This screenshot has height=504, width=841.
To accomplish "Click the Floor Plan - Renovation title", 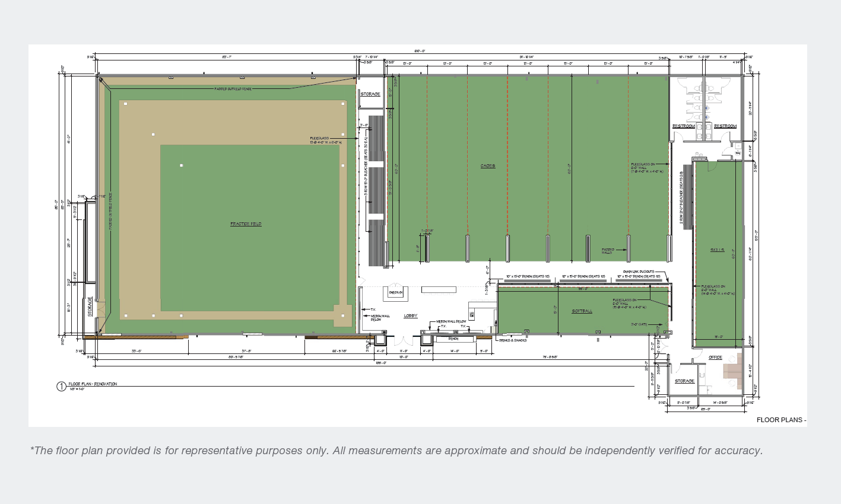I will coord(93,384).
